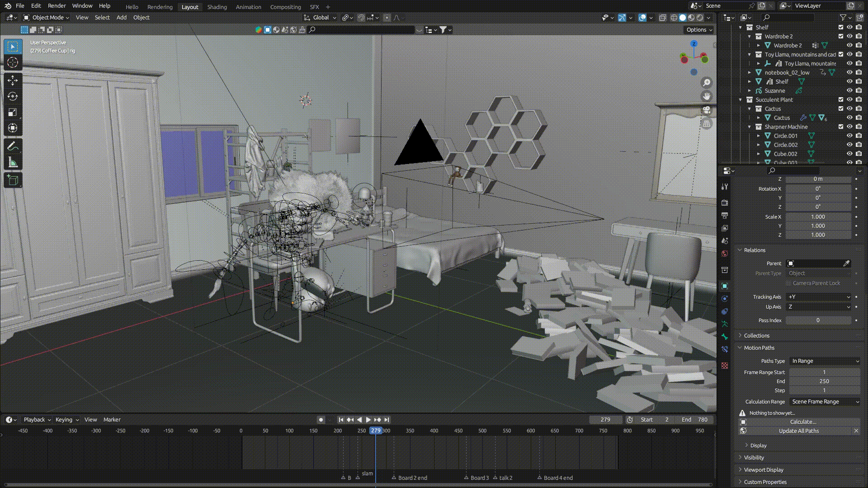868x488 pixels.
Task: Click the Pass Index value slider
Action: click(x=818, y=320)
